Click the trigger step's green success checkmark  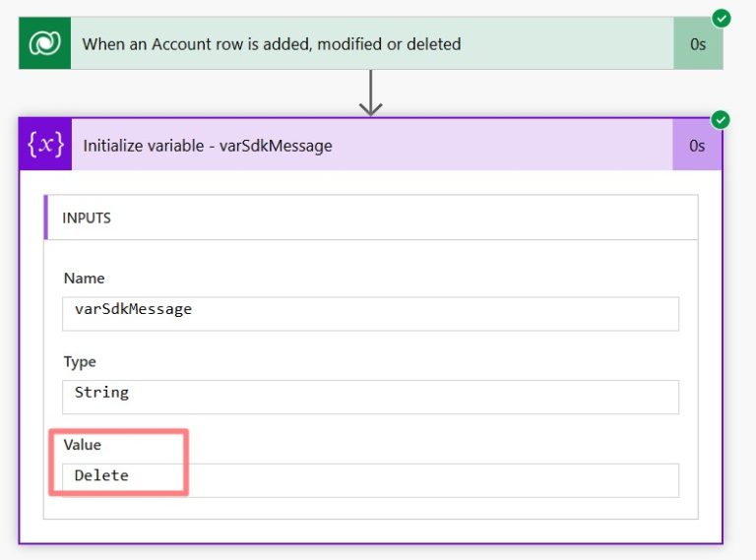(x=722, y=18)
